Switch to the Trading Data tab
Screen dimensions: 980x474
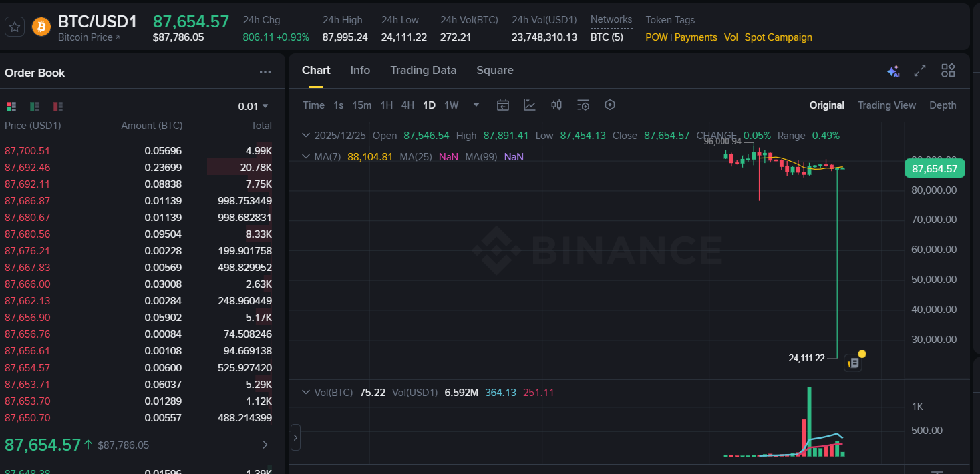click(x=423, y=70)
